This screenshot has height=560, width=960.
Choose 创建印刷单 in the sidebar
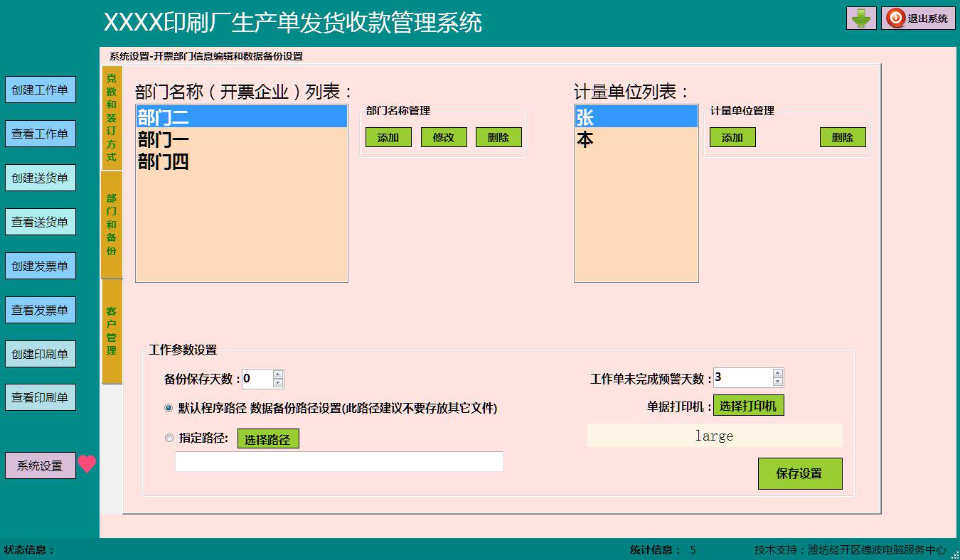tap(41, 355)
